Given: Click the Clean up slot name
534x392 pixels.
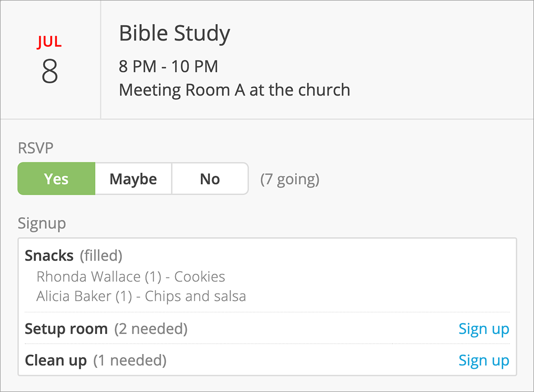Looking at the screenshot, I should (x=56, y=361).
